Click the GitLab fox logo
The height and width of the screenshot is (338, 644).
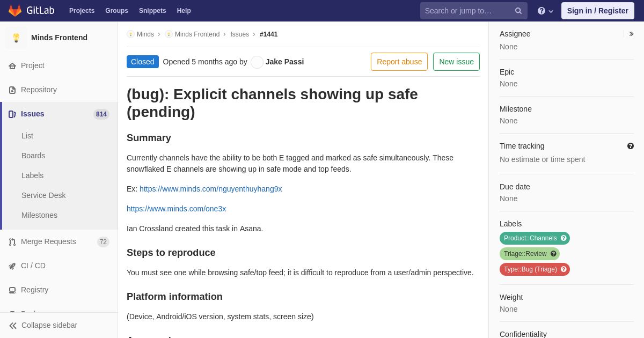pos(15,11)
